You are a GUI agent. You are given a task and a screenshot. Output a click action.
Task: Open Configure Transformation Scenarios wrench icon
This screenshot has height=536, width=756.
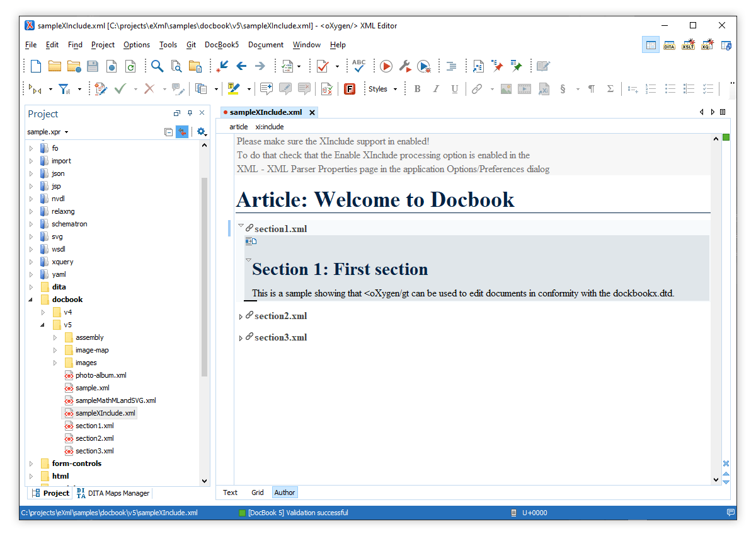point(405,66)
